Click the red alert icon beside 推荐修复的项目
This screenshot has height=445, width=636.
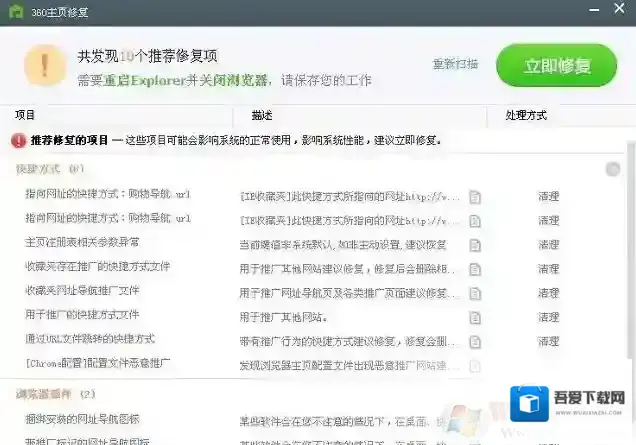click(x=19, y=141)
